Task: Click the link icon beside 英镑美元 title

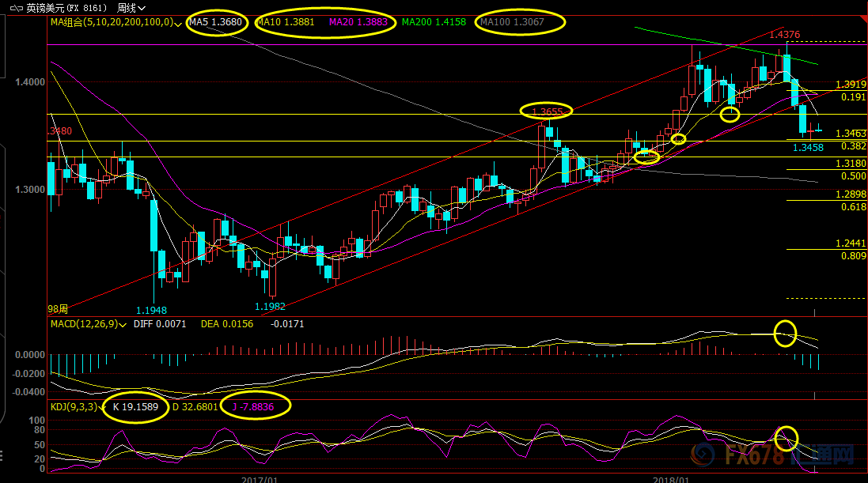Action: [x=14, y=8]
